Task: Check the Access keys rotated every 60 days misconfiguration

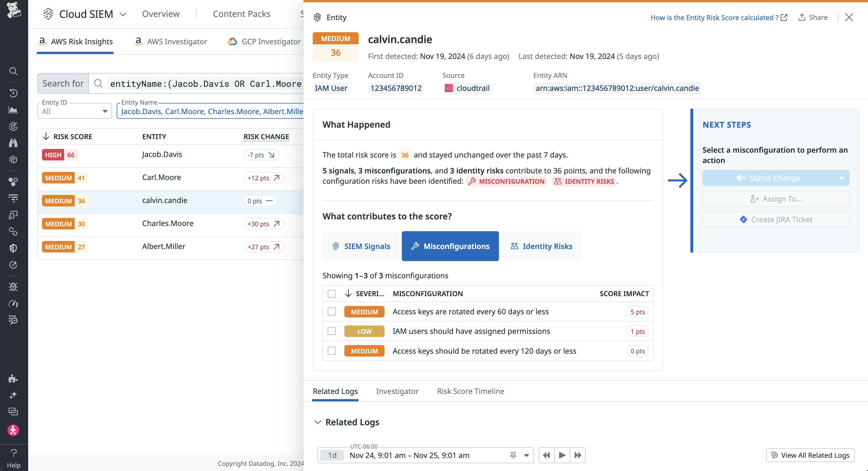Action: [x=332, y=311]
